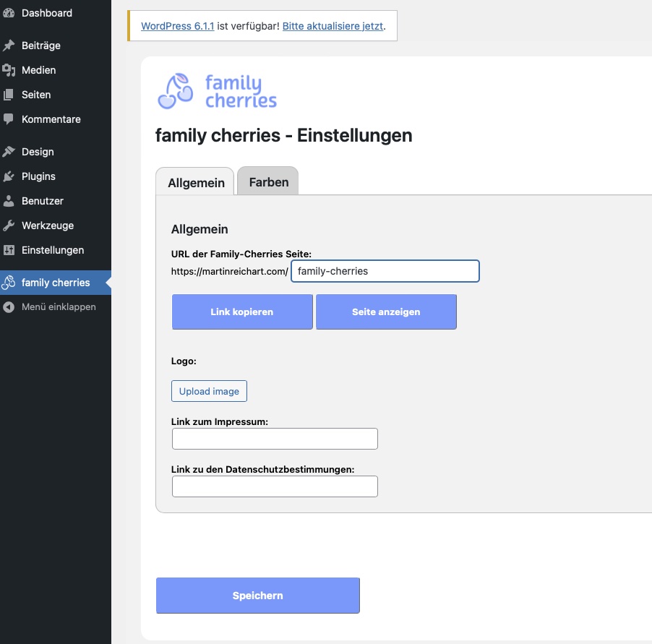
Task: Click the Benutzer person icon
Action: pos(9,201)
